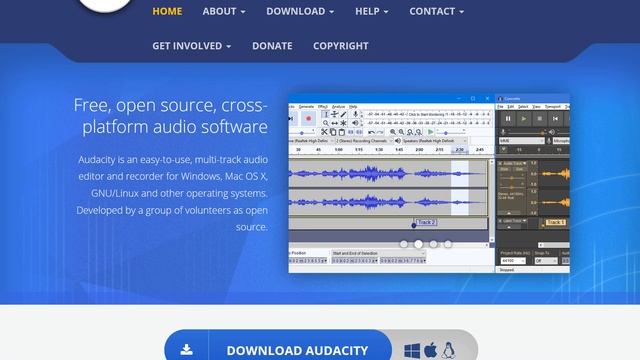Open the MME host dropdown in dark window
Screen dimensions: 640x360
click(522, 141)
